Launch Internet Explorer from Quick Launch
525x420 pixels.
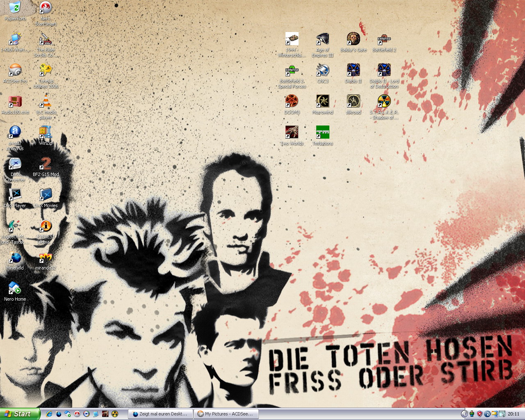49,414
